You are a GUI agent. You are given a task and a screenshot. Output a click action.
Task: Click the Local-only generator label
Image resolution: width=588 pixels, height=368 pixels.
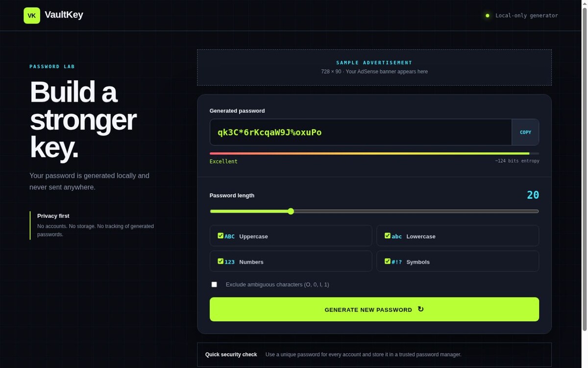click(527, 16)
